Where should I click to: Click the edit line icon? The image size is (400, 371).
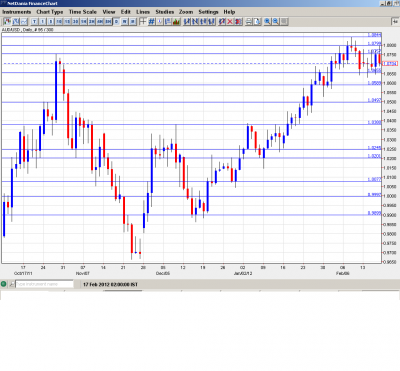click(x=222, y=22)
